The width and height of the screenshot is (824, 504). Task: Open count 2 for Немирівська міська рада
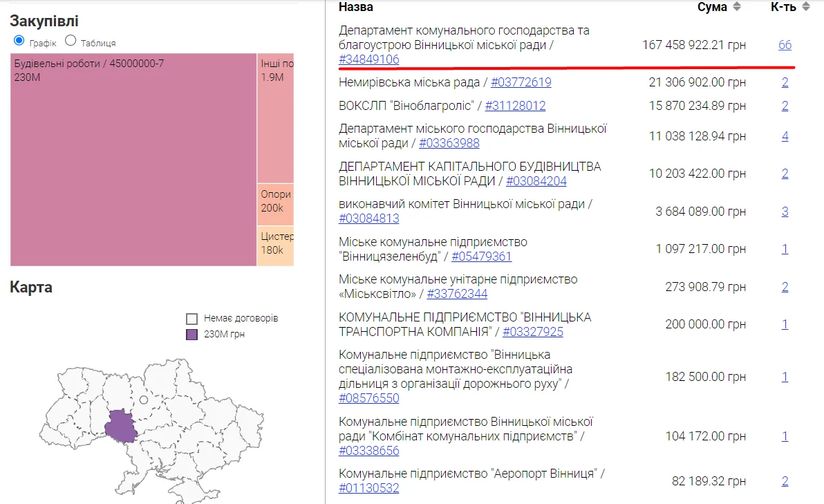785,82
